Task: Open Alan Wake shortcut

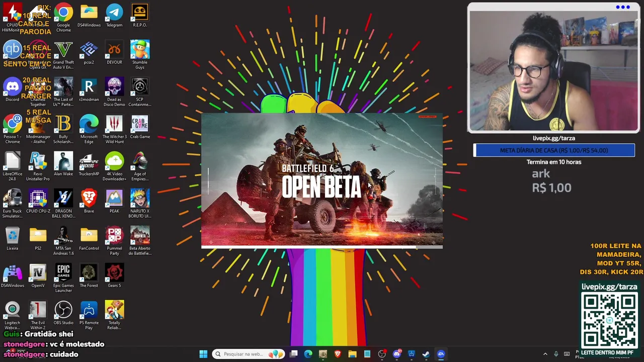Action: coord(63,164)
